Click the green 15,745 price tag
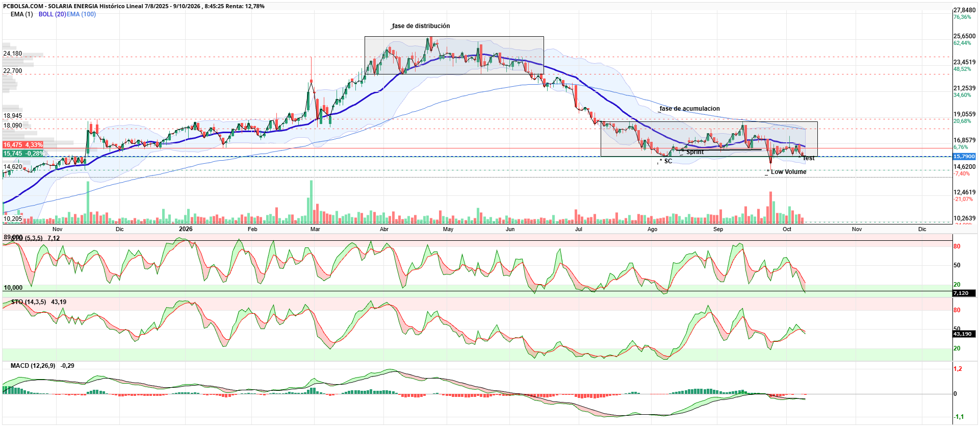The height and width of the screenshot is (427, 980). (23, 154)
